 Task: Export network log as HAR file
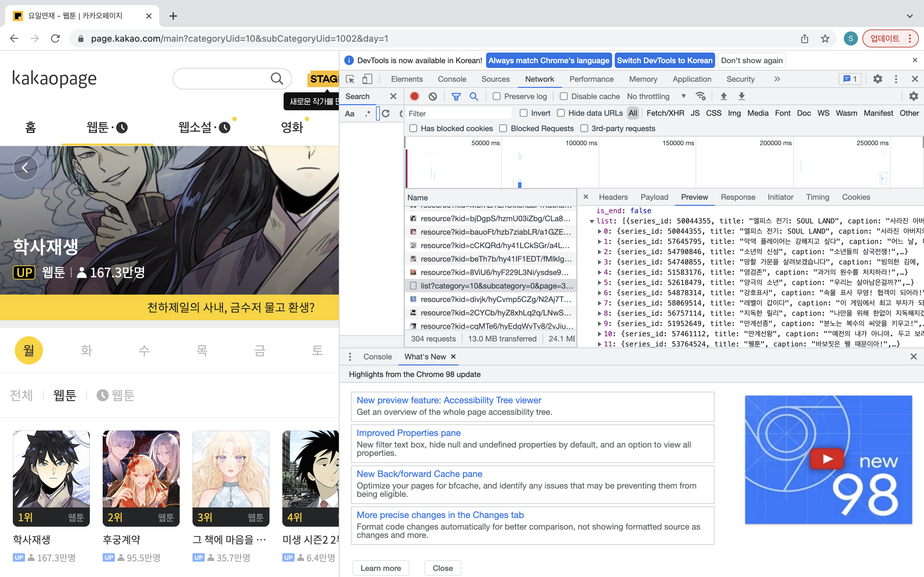742,96
